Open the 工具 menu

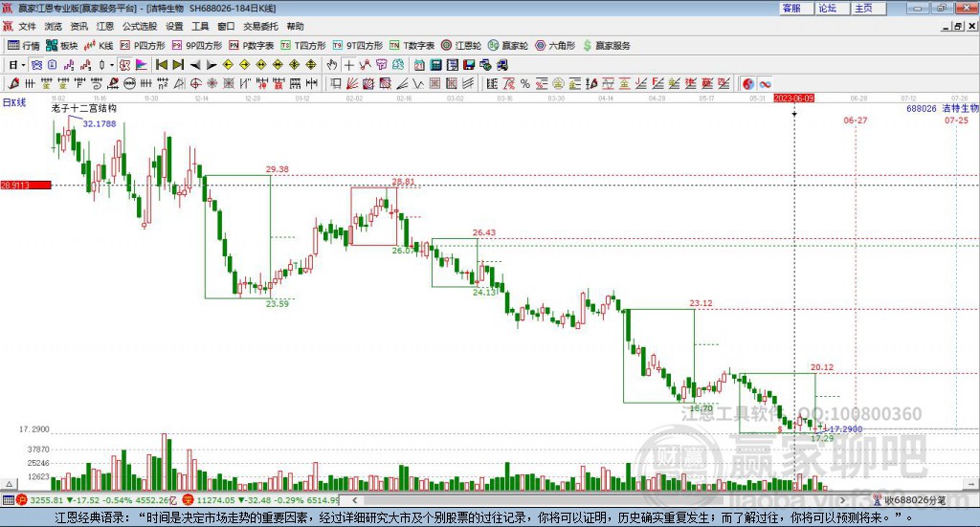(x=200, y=26)
